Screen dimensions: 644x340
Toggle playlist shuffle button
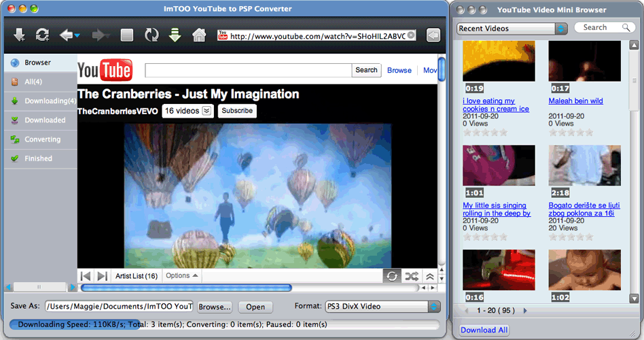click(412, 276)
